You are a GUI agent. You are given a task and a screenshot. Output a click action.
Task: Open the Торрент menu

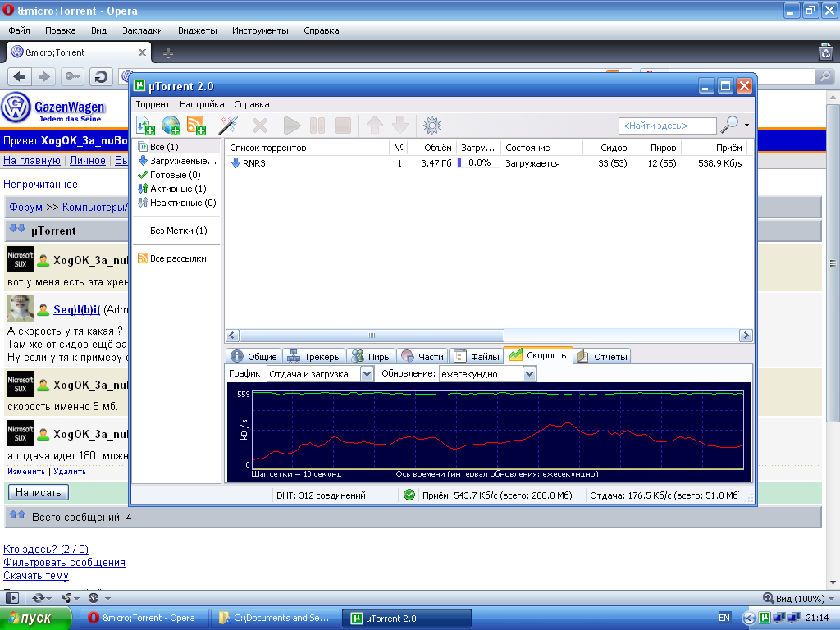click(153, 104)
